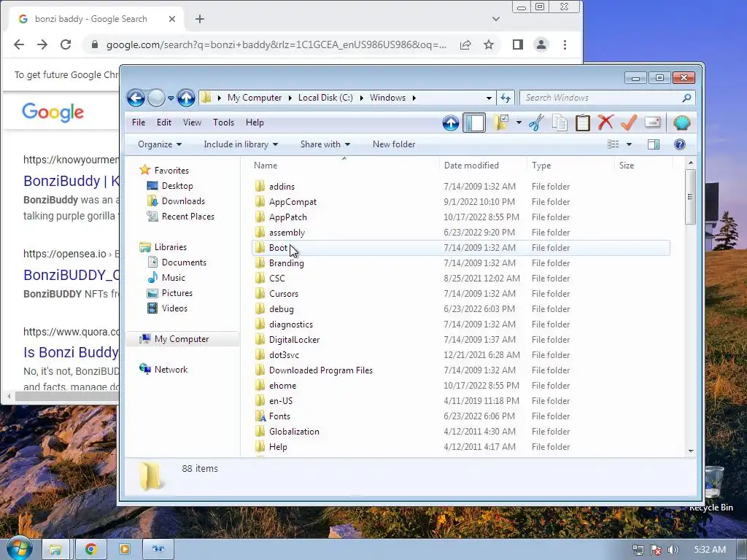Select Videos library in sidebar
747x560 pixels.
(x=174, y=308)
